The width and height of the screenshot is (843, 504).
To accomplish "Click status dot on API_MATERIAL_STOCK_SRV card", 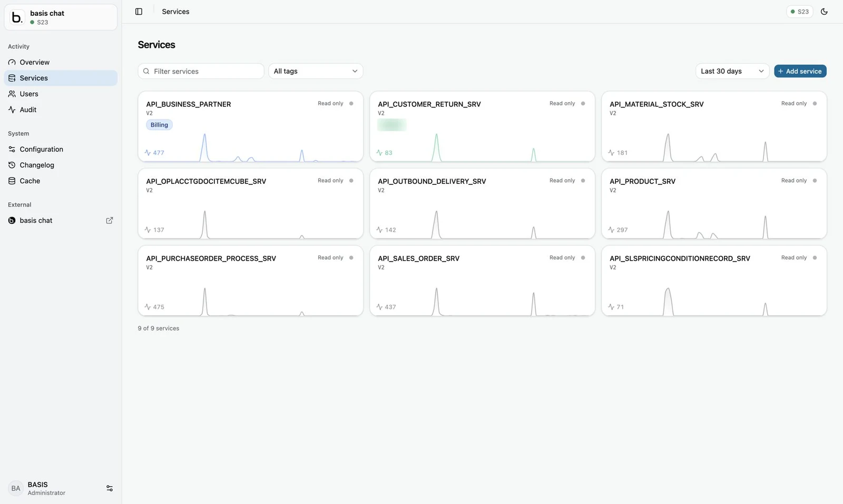I will [x=815, y=103].
